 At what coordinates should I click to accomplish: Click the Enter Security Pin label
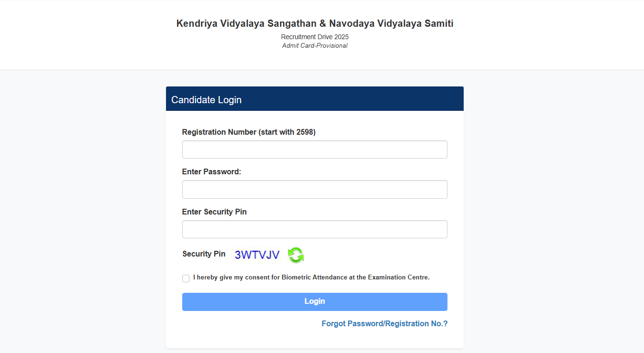tap(214, 212)
